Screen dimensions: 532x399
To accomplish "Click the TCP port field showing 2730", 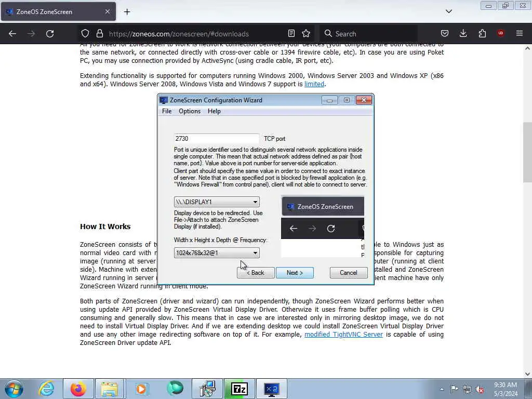I will point(217,138).
